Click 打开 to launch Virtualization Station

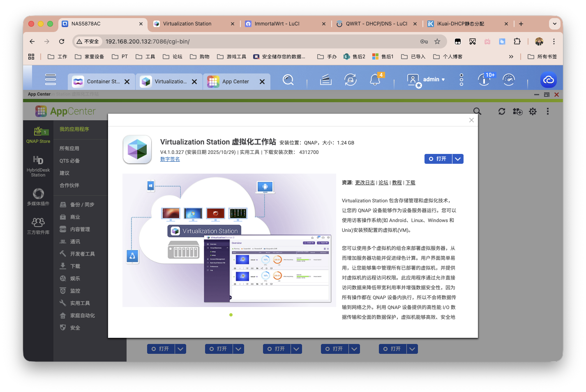(x=438, y=158)
